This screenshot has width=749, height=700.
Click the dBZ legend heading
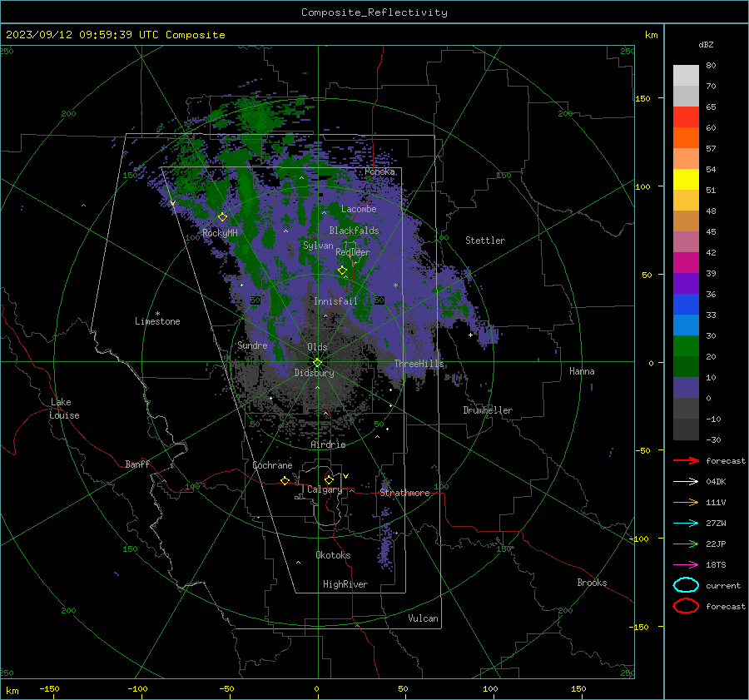point(706,44)
